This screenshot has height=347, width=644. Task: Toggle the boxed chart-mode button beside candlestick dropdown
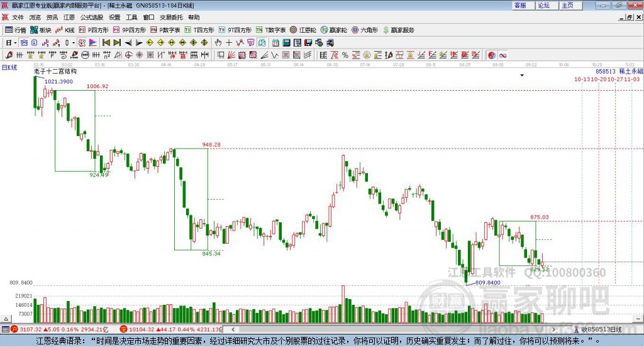pos(82,43)
